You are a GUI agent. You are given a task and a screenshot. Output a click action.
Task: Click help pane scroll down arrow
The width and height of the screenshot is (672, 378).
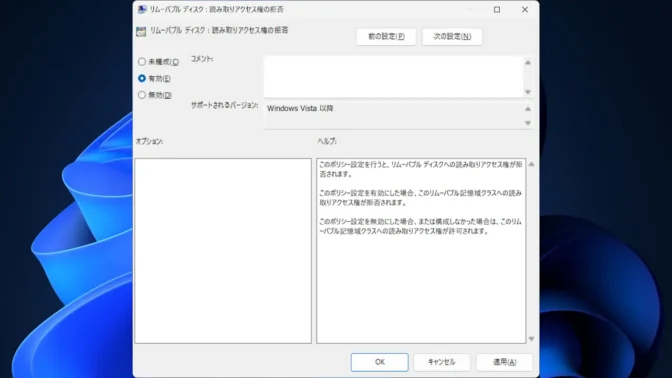pyautogui.click(x=531, y=339)
